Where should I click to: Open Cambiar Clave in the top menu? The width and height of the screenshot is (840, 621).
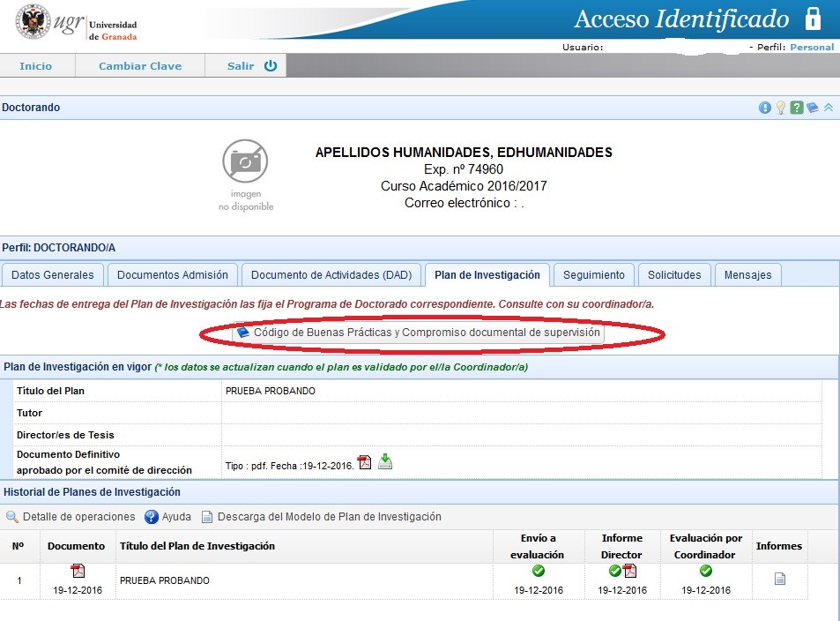tap(140, 66)
